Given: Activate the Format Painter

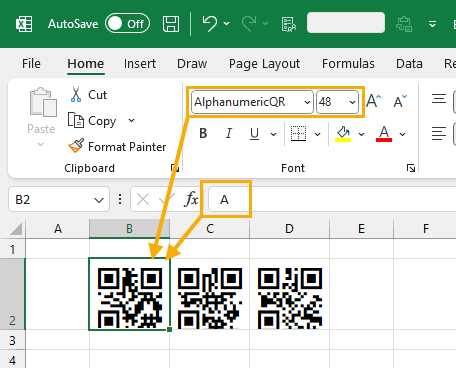Looking at the screenshot, I should click(x=117, y=146).
